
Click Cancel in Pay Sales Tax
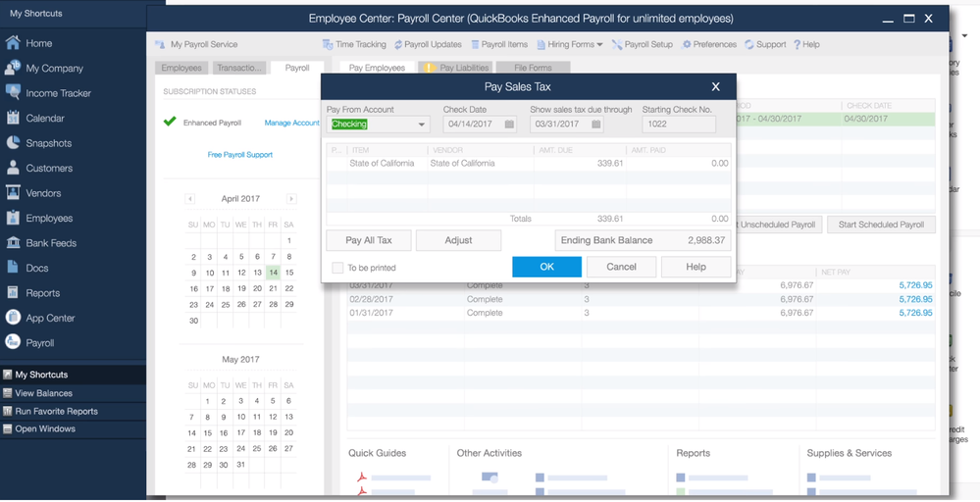621,267
